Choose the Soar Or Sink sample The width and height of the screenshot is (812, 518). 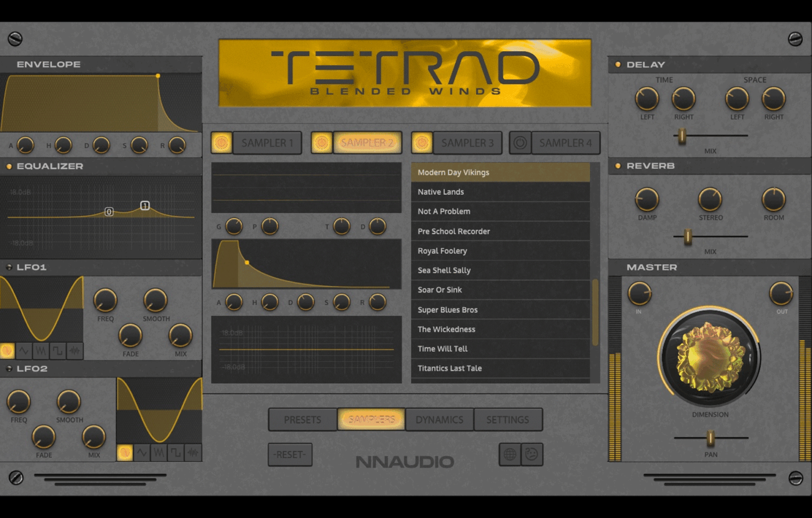point(500,290)
